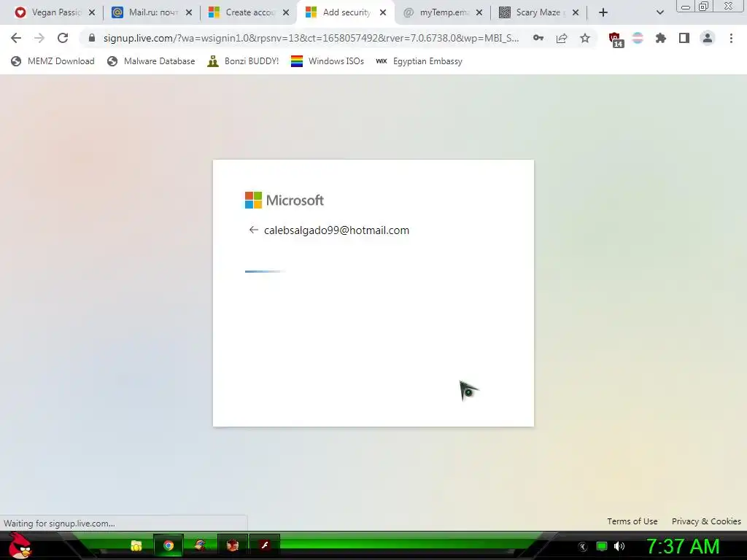The height and width of the screenshot is (560, 747).
Task: Click the address bar URL
Action: 311,38
